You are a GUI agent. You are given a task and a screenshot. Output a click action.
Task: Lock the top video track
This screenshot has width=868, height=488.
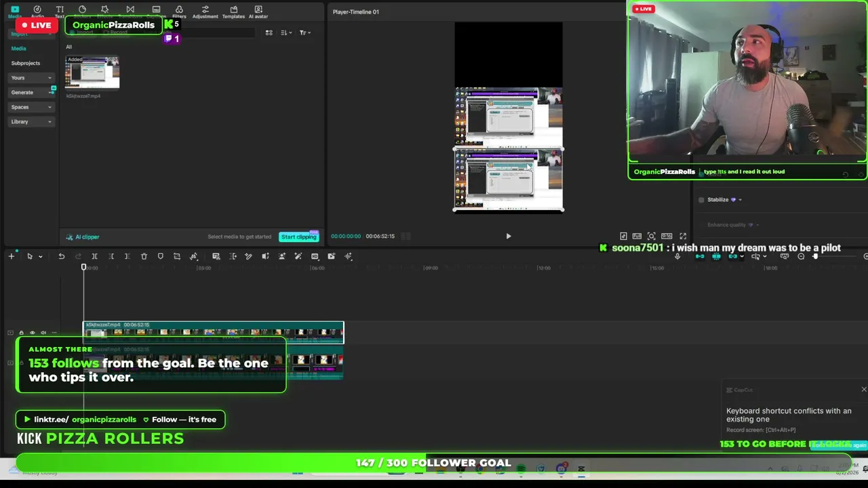click(x=21, y=333)
